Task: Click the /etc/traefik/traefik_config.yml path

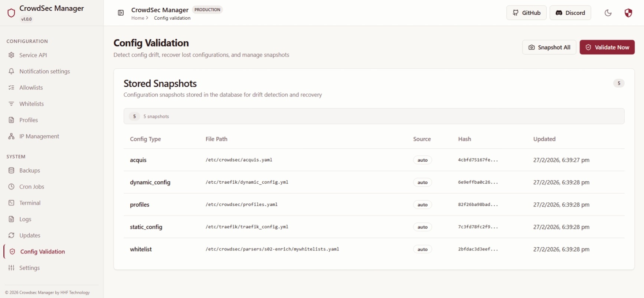Action: point(247,227)
